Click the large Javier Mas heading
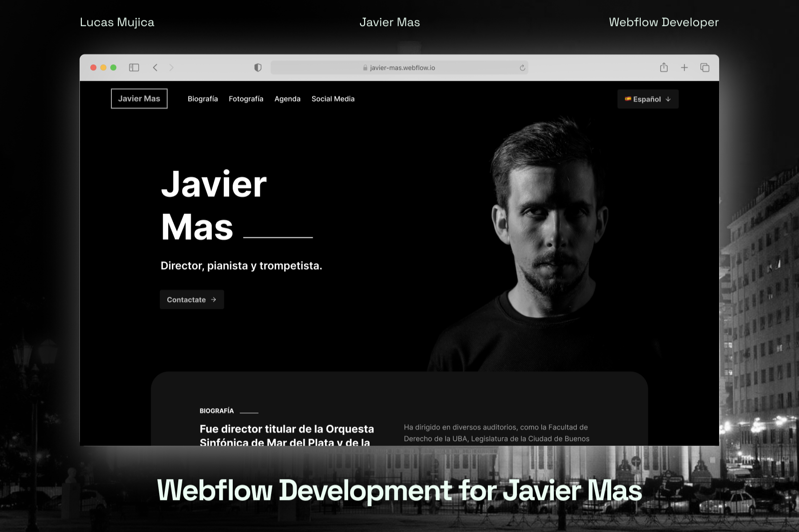 [214, 205]
